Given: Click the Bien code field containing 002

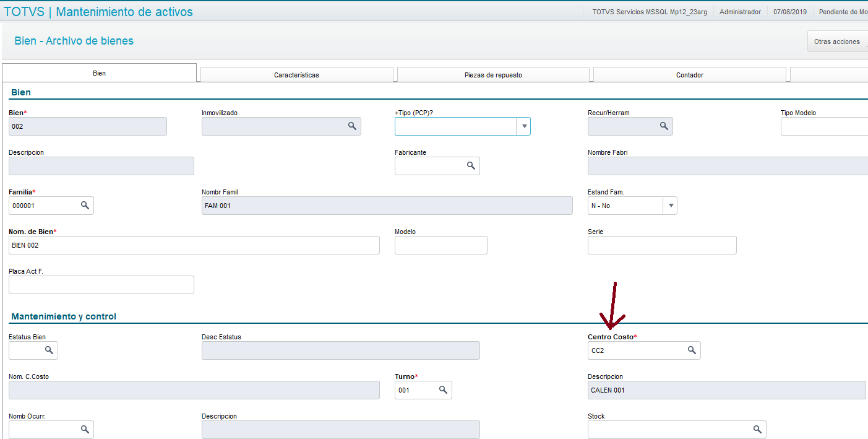Looking at the screenshot, I should point(88,126).
